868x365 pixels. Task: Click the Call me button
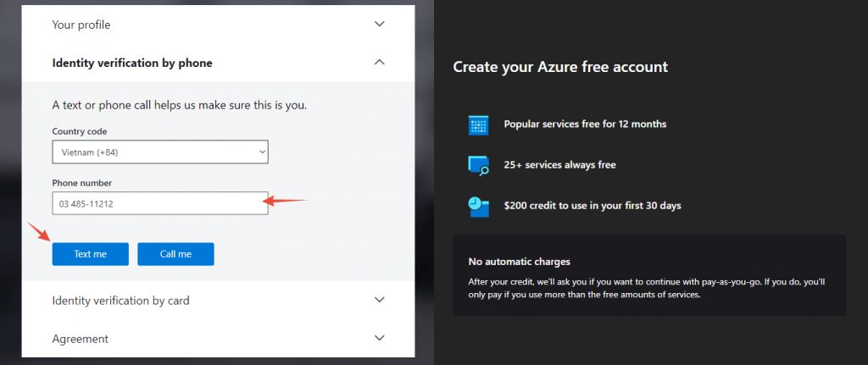[176, 254]
